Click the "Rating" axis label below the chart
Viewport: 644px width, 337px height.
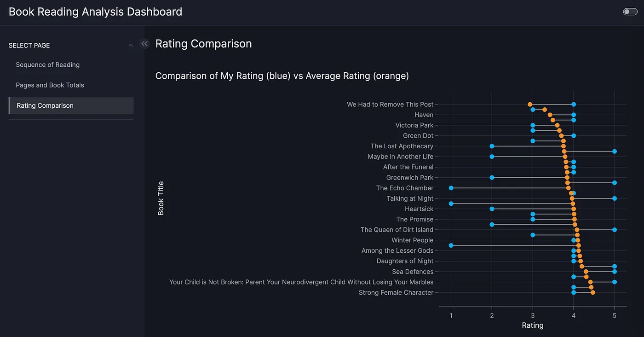click(x=532, y=325)
